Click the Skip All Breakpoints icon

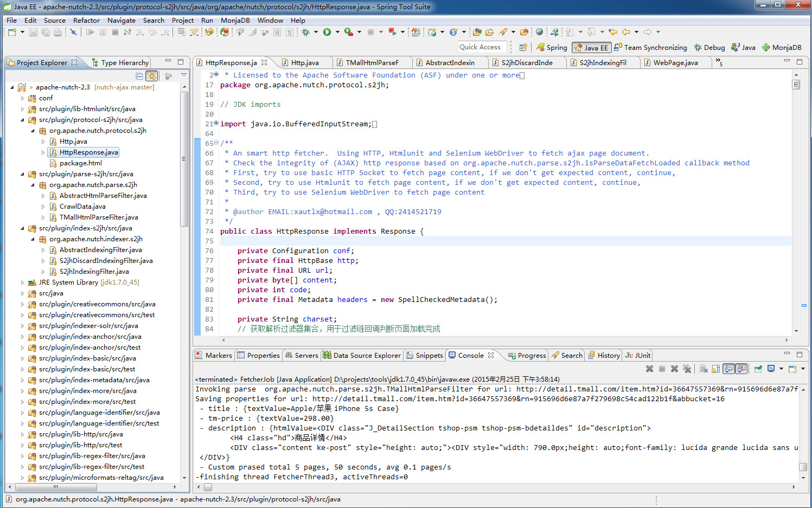coord(73,33)
